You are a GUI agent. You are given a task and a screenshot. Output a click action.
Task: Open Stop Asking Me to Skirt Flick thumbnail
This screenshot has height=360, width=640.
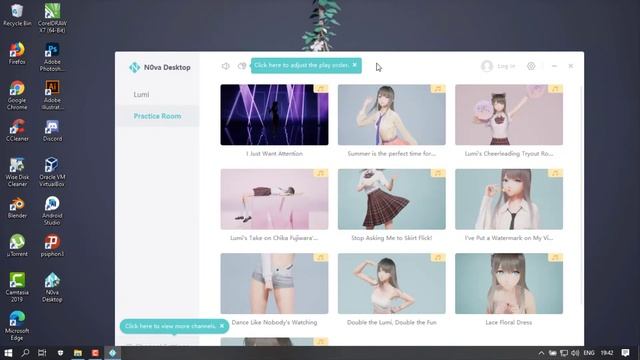coord(391,199)
